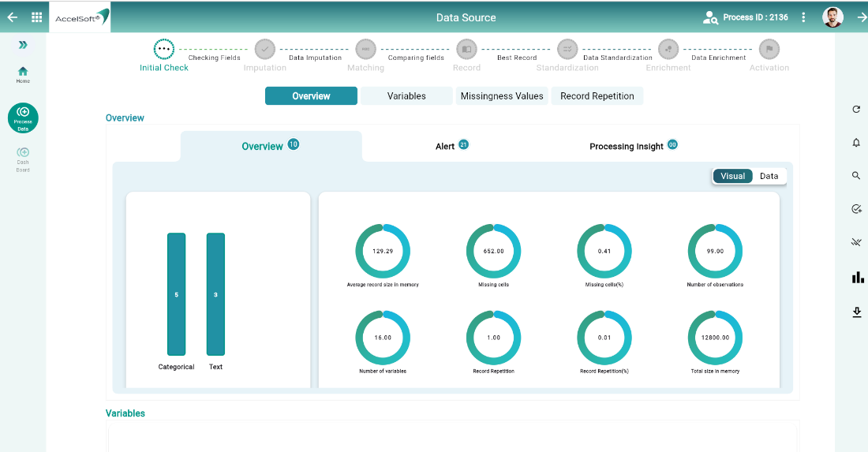The height and width of the screenshot is (452, 868).
Task: Open the apps grid menu
Action: [36, 17]
